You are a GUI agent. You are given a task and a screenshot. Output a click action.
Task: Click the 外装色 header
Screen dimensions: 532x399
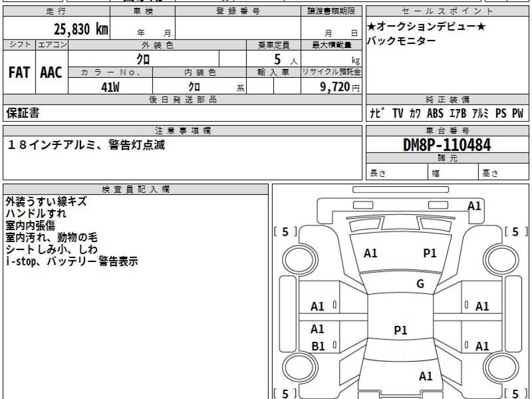[x=157, y=45]
